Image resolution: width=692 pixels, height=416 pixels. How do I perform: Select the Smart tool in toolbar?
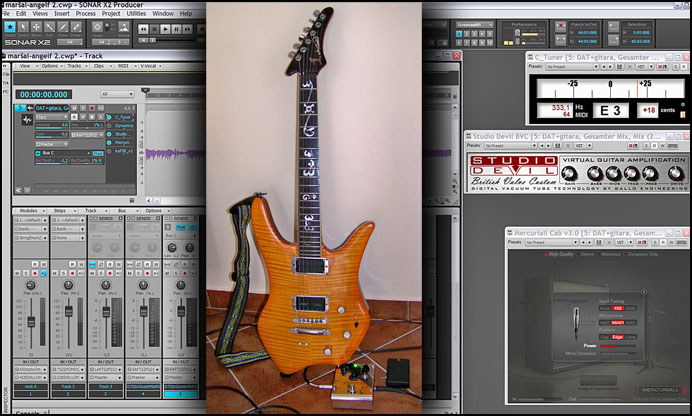click(x=10, y=29)
